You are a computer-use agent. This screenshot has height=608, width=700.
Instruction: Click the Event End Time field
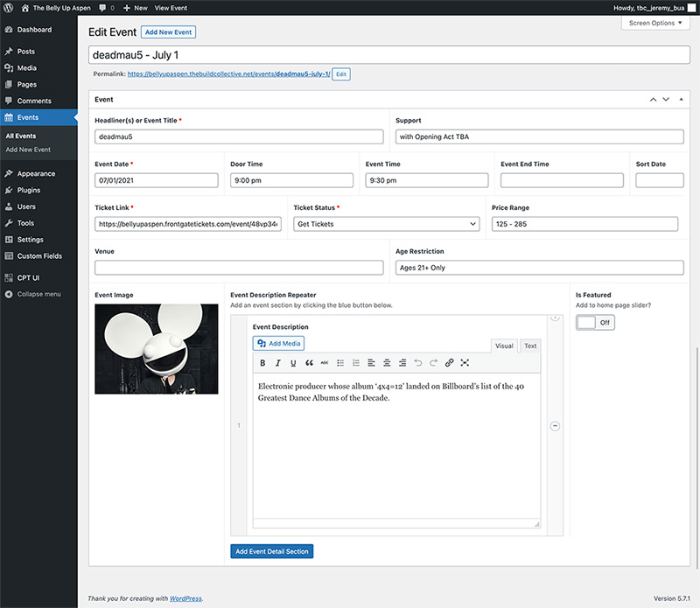tap(562, 180)
